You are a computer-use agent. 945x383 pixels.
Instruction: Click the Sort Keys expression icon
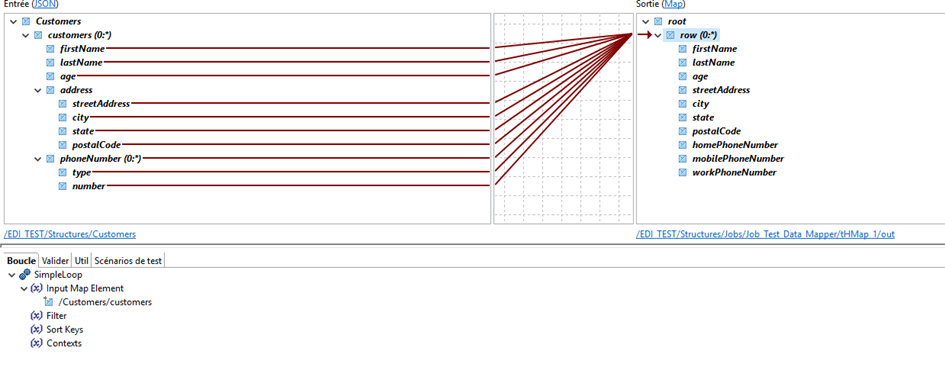point(36,329)
